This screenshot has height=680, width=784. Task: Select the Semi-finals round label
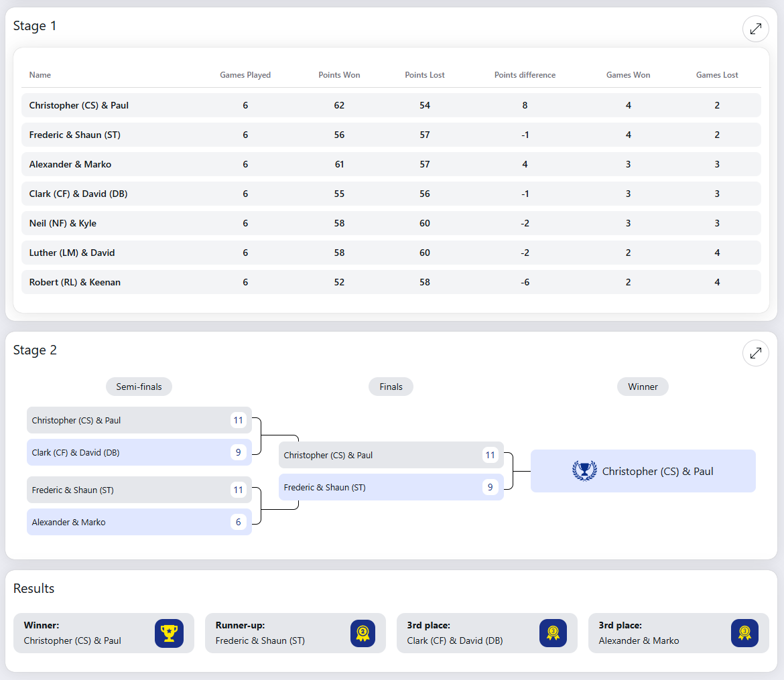point(139,387)
